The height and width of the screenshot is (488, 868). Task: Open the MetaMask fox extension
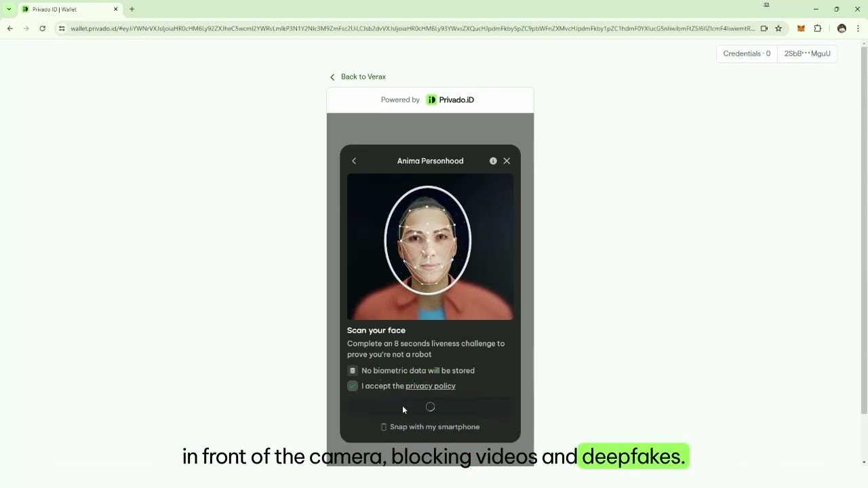(x=801, y=28)
